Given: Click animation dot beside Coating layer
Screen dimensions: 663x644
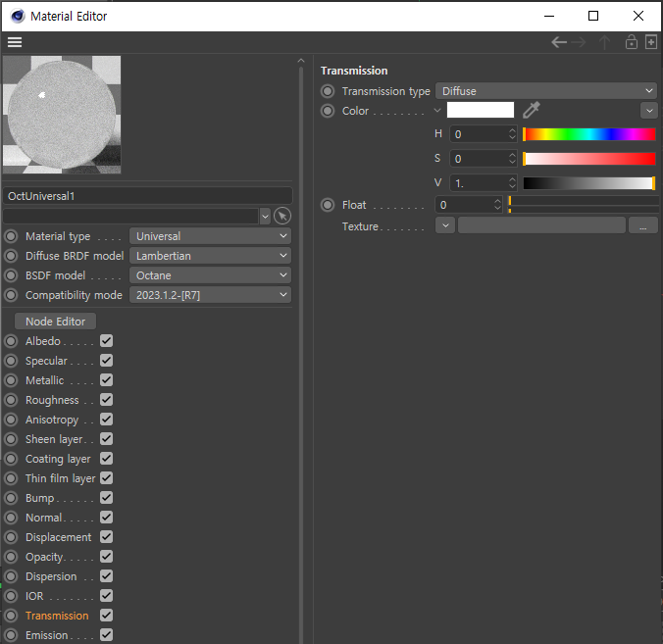Looking at the screenshot, I should 11,459.
